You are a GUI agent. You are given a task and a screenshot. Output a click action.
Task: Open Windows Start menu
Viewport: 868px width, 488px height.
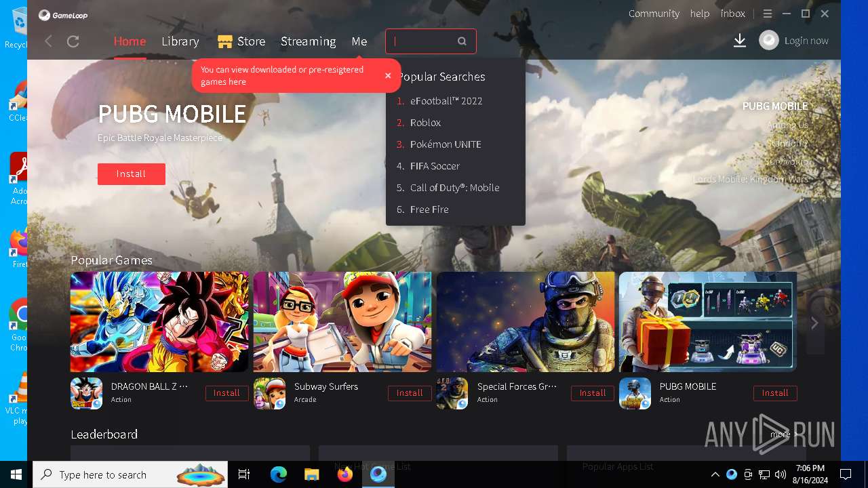pos(16,474)
